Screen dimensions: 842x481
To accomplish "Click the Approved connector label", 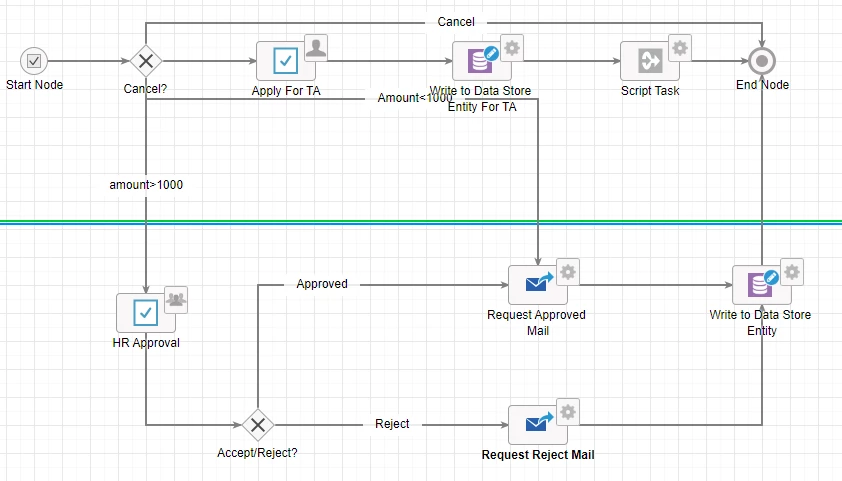I will (x=322, y=284).
